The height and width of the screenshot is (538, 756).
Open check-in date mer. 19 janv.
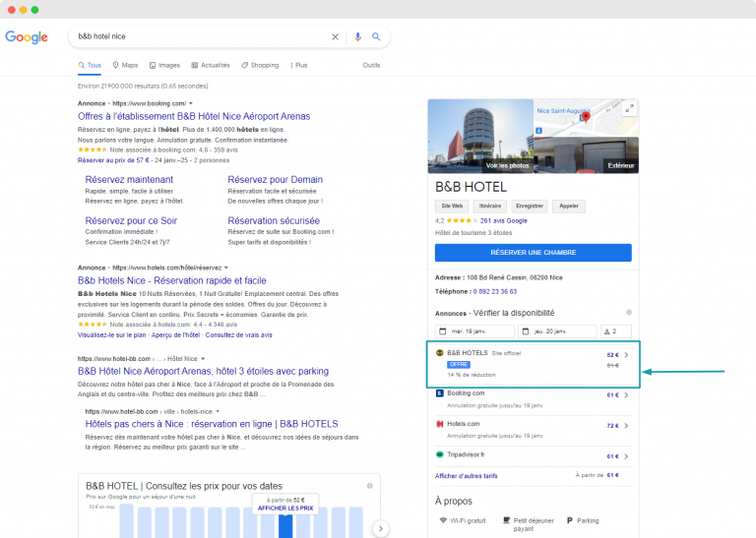pyautogui.click(x=474, y=331)
